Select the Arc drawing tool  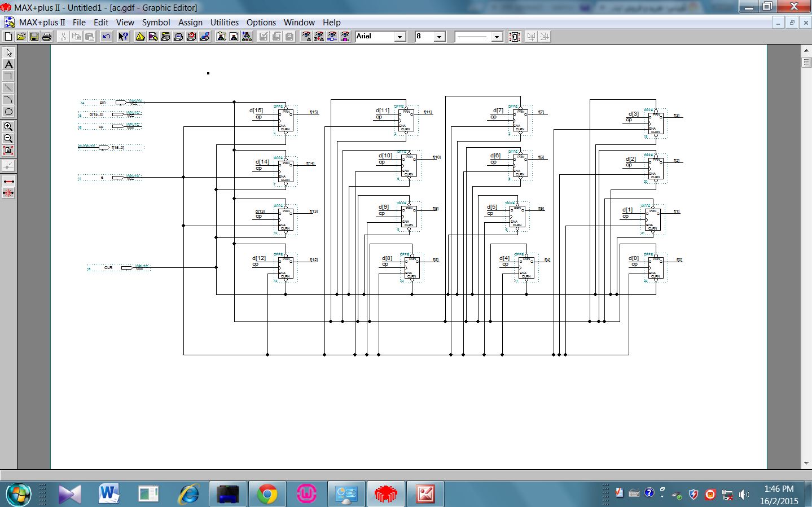[8, 100]
